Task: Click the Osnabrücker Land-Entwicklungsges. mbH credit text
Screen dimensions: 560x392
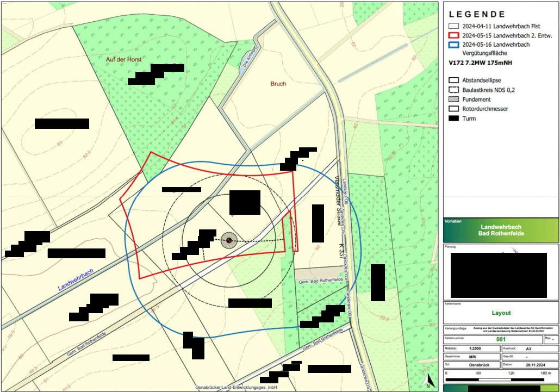Action: click(237, 388)
